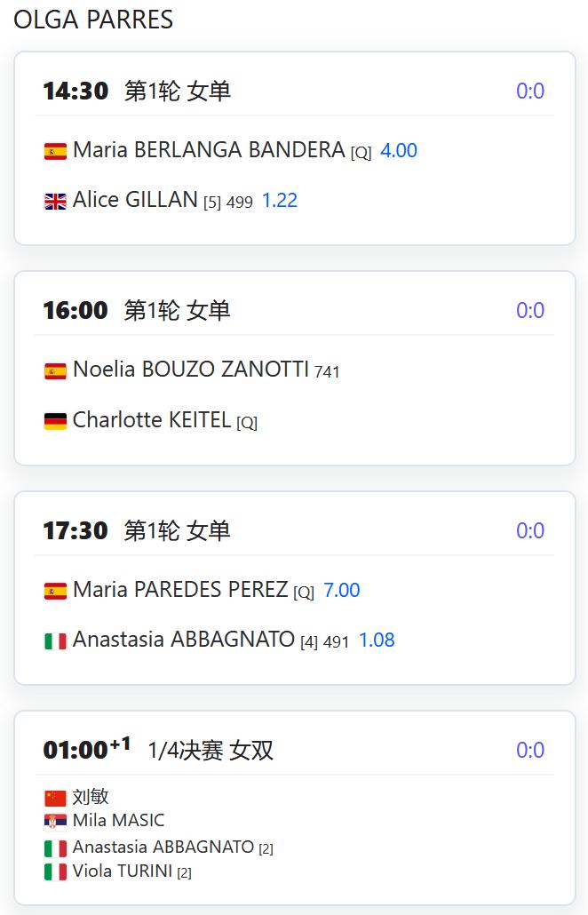Image resolution: width=588 pixels, height=915 pixels.
Task: Click Serbia flag beside Mila MASIC
Action: point(55,822)
